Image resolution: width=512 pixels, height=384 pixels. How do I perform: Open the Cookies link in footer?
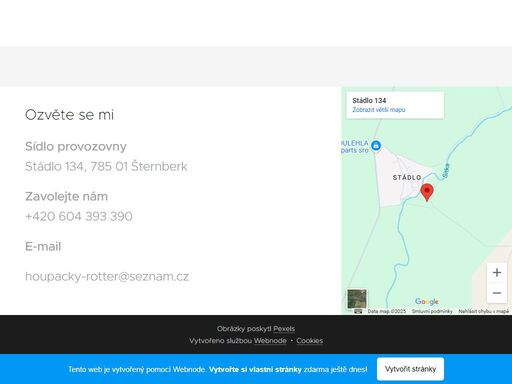tap(310, 341)
